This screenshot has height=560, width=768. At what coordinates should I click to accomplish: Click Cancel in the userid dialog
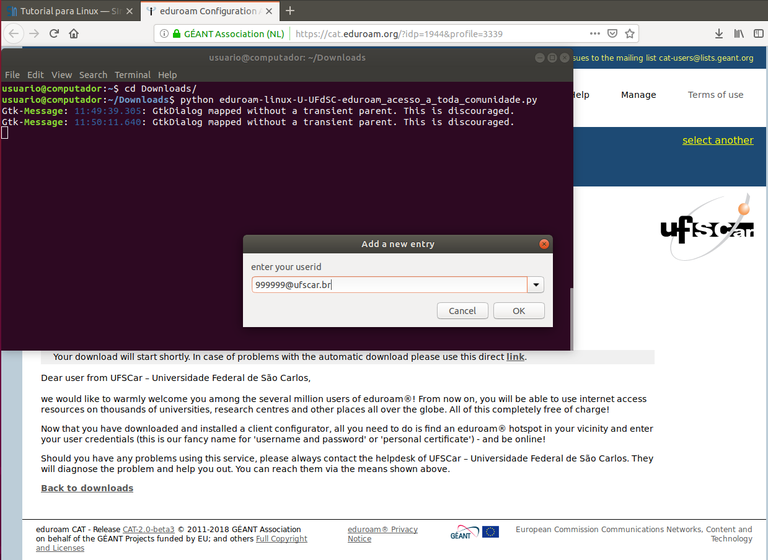(x=462, y=311)
